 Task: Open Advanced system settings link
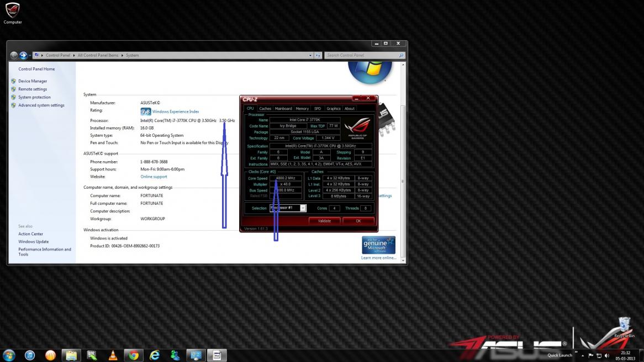click(x=41, y=105)
